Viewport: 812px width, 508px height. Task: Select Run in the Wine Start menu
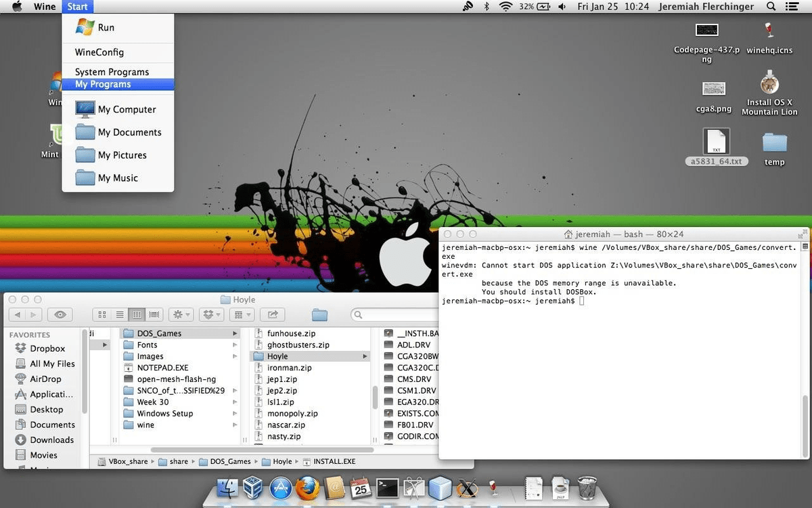tap(105, 28)
